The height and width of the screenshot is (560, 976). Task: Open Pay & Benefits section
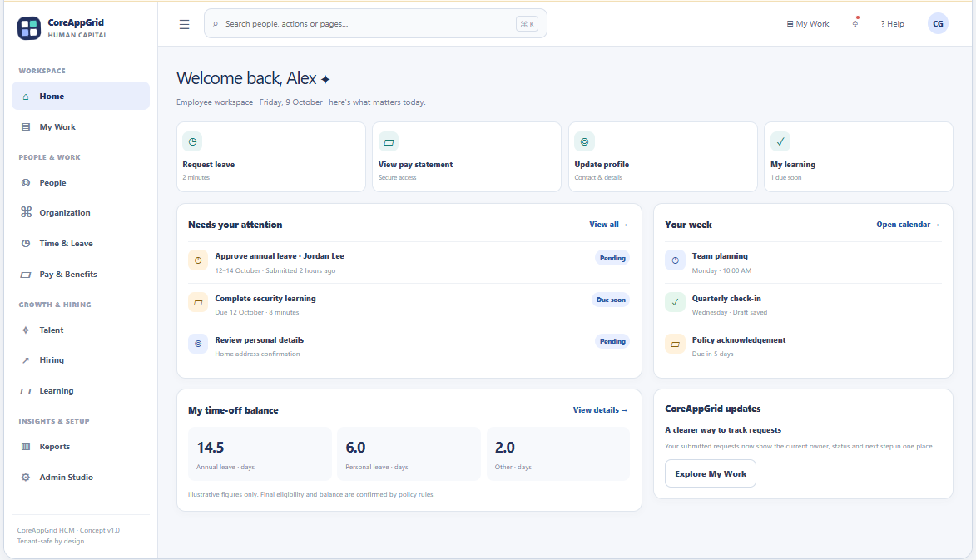(81, 275)
